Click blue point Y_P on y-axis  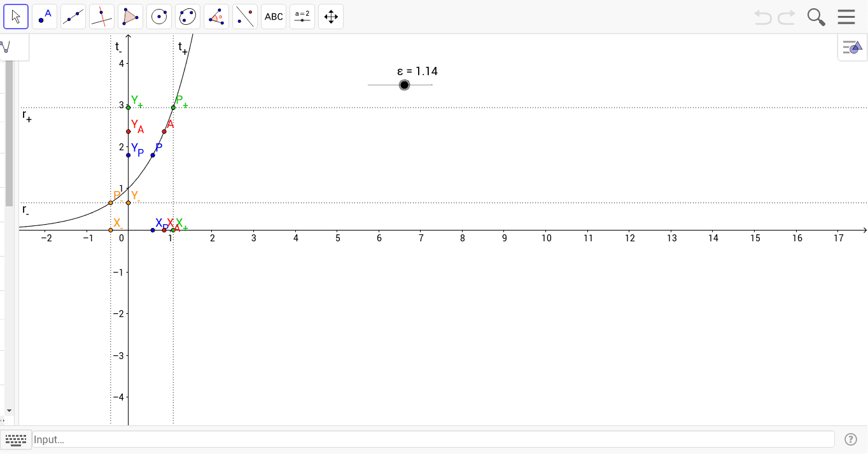[x=129, y=155]
